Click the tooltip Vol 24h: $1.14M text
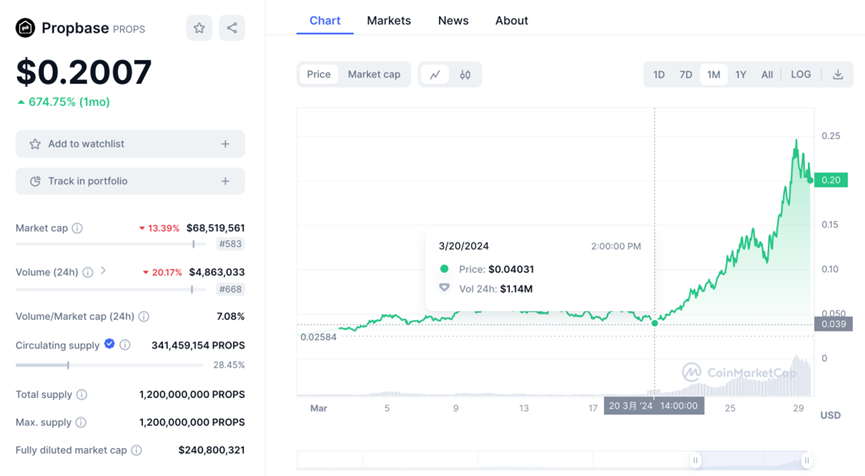This screenshot has height=476, width=865. [x=495, y=288]
